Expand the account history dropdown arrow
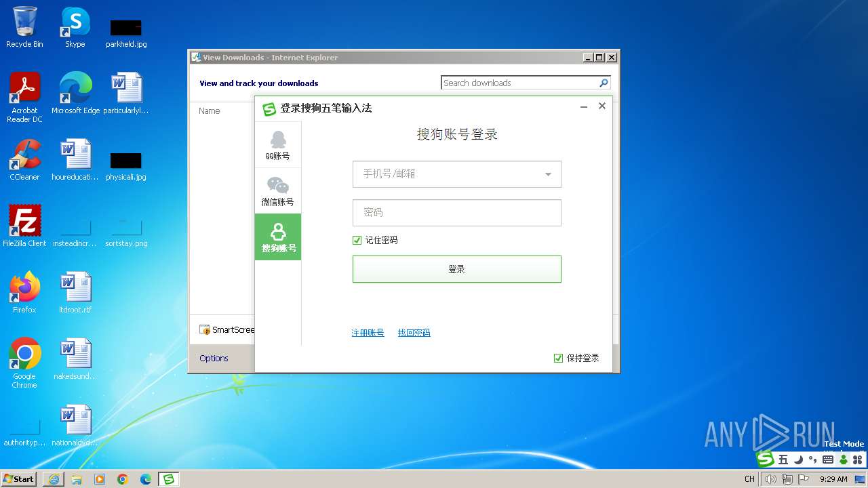The height and width of the screenshot is (488, 868). point(548,175)
